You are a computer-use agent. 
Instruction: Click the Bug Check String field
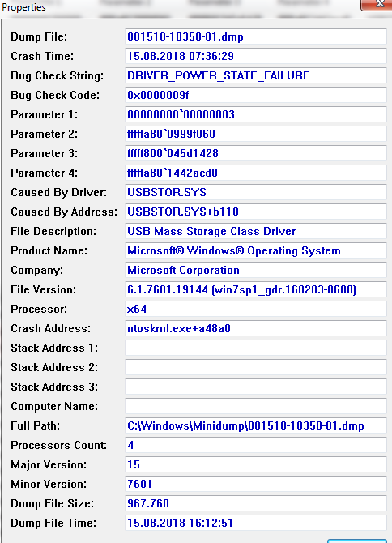[256, 75]
